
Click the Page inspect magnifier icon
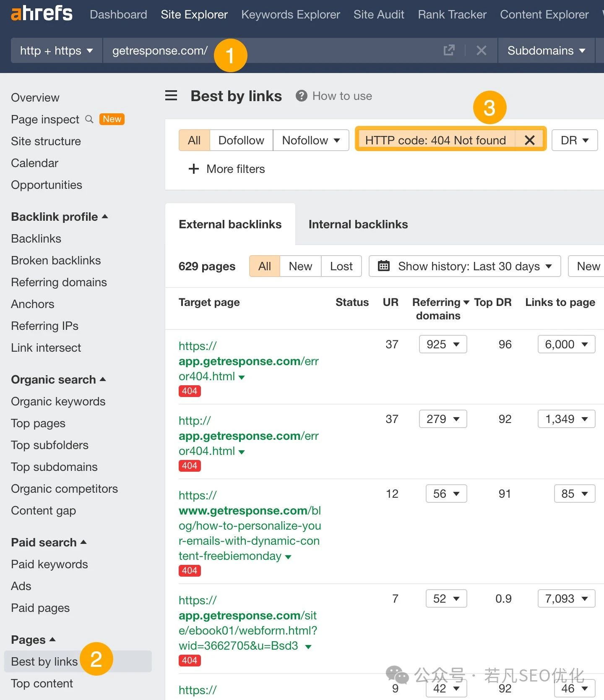(x=89, y=119)
